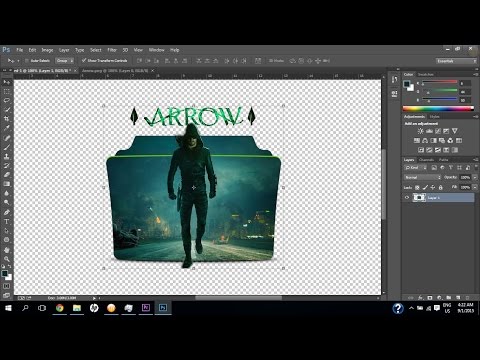Select the Hand tool

(x=7, y=250)
